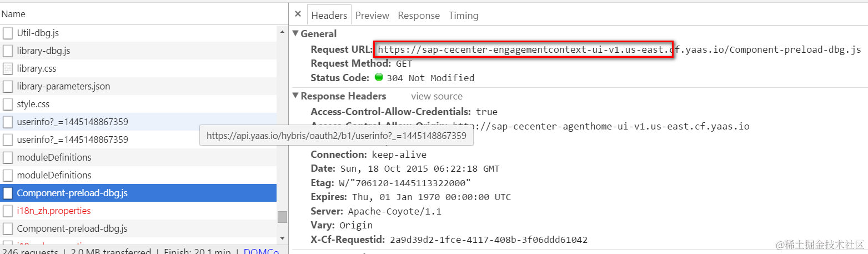Click the library-dbg.js file icon
The width and height of the screenshot is (868, 254).
(x=8, y=51)
